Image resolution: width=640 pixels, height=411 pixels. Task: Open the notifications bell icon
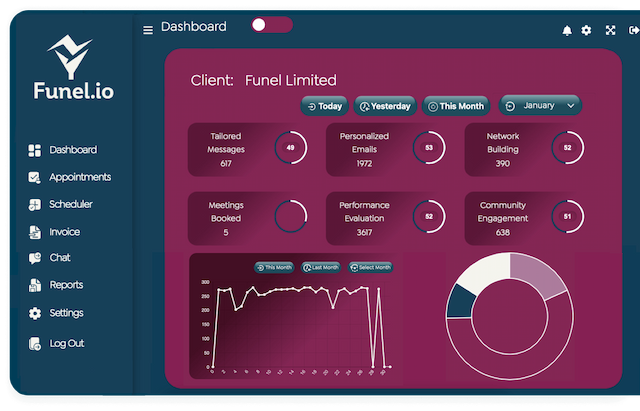[568, 30]
